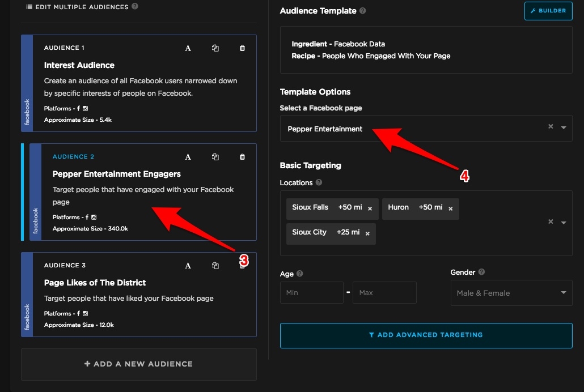This screenshot has height=392, width=584.
Task: Click the Max age field
Action: click(x=384, y=293)
